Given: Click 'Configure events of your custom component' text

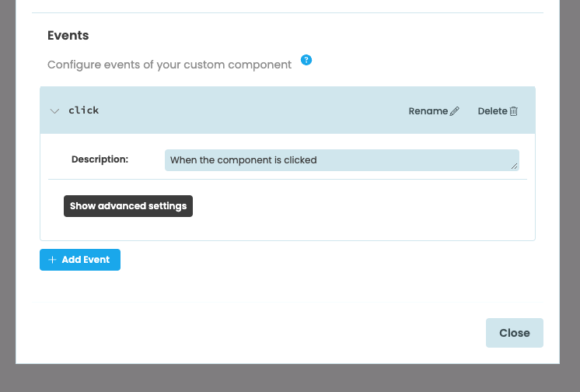Looking at the screenshot, I should (x=169, y=65).
